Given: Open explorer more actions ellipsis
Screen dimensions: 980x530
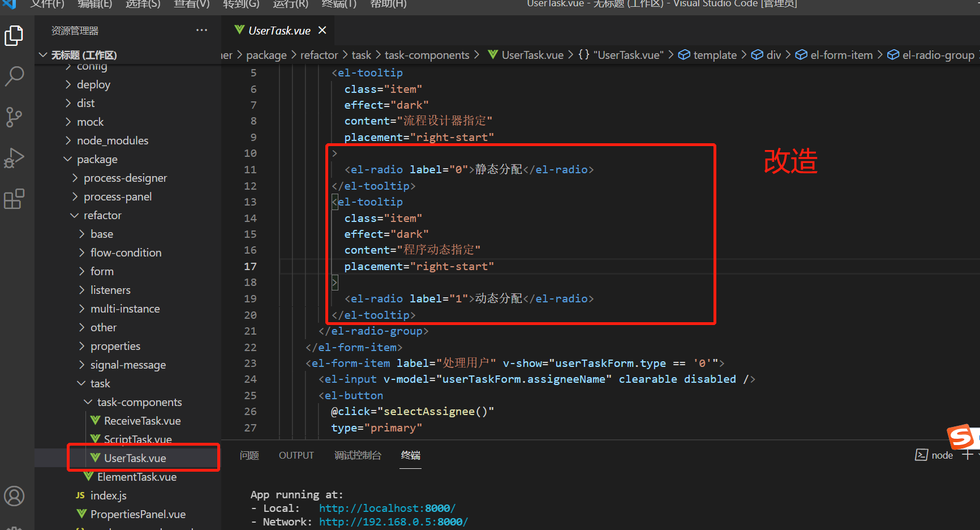Looking at the screenshot, I should pyautogui.click(x=201, y=31).
